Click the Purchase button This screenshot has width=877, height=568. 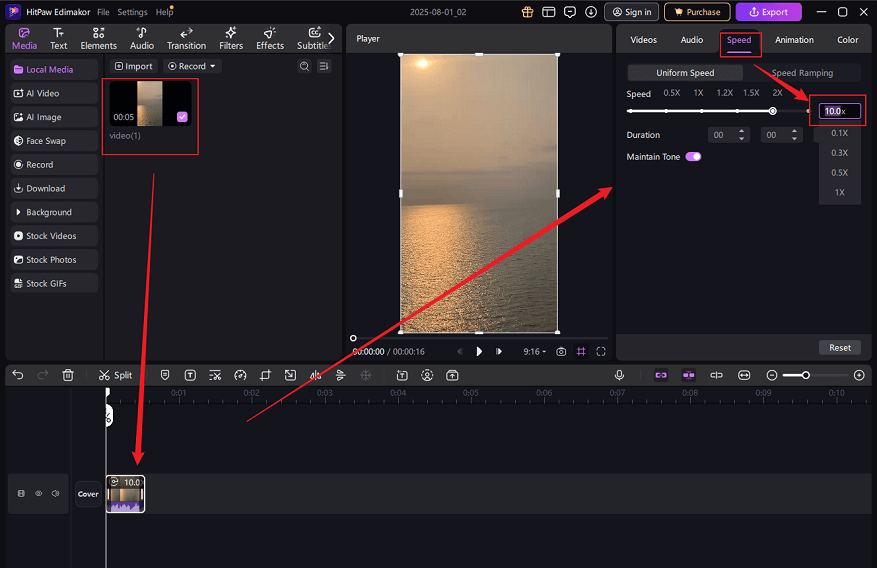coord(697,12)
